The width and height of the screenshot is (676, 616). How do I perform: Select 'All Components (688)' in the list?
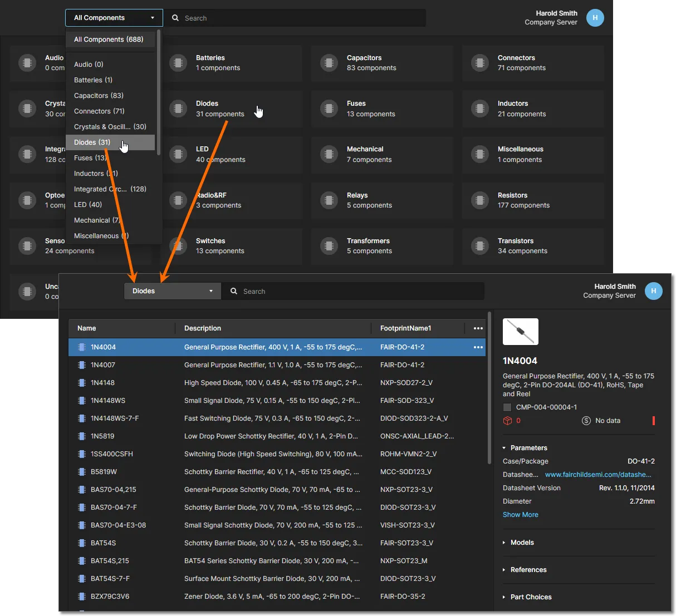[x=110, y=40]
